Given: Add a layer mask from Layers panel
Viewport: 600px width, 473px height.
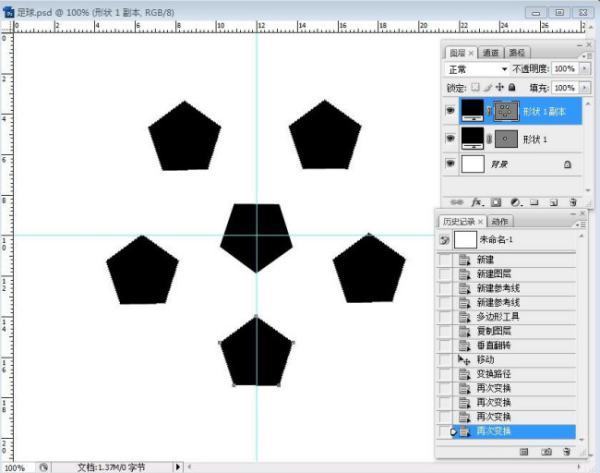Looking at the screenshot, I should pyautogui.click(x=495, y=201).
